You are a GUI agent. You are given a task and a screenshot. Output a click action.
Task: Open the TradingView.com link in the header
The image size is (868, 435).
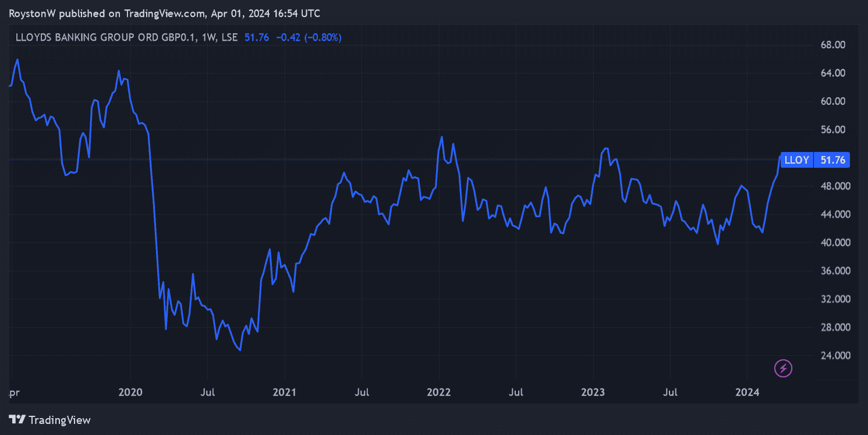tap(164, 13)
